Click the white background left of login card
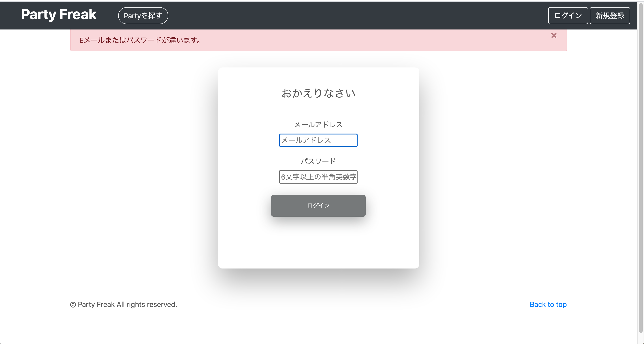644x344 pixels. point(125,162)
